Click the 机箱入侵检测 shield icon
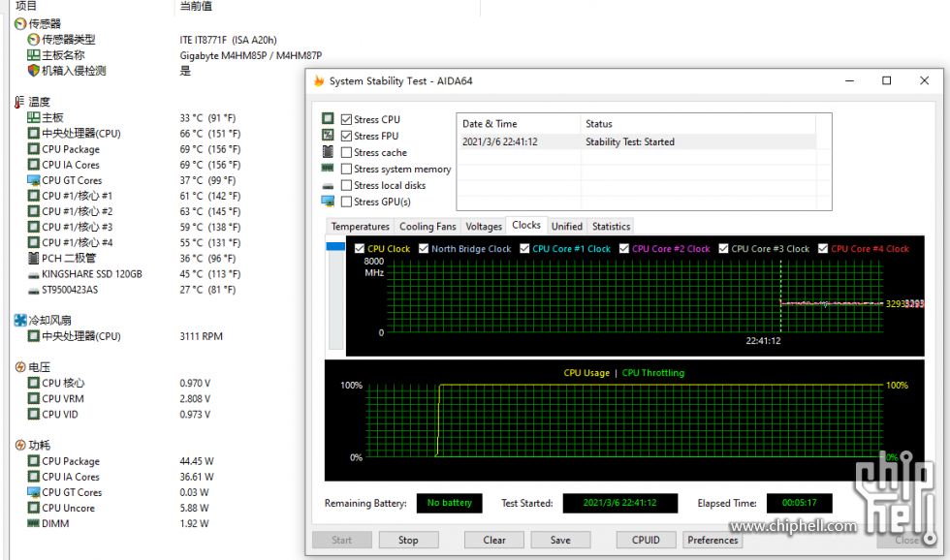Image resolution: width=950 pixels, height=560 pixels. tap(33, 71)
